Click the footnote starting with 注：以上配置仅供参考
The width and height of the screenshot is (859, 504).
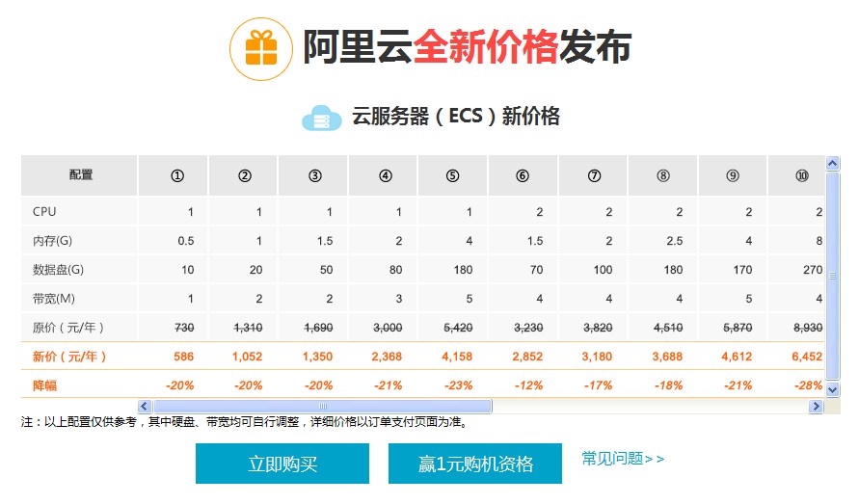point(244,422)
